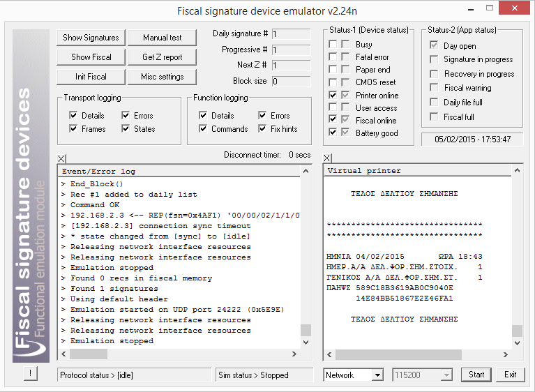This screenshot has width=535, height=392.
Task: Toggle first Printer online checkbox
Action: point(333,95)
